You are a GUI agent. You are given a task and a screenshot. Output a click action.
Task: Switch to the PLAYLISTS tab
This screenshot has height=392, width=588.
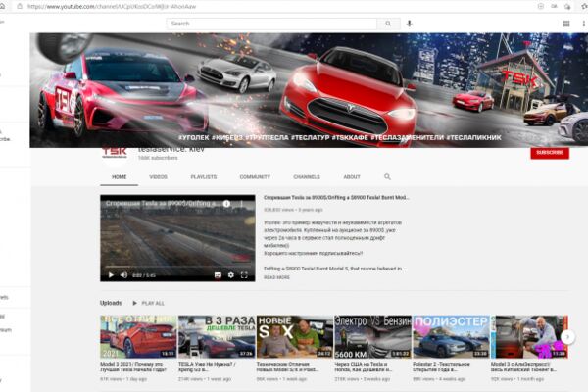click(x=204, y=177)
